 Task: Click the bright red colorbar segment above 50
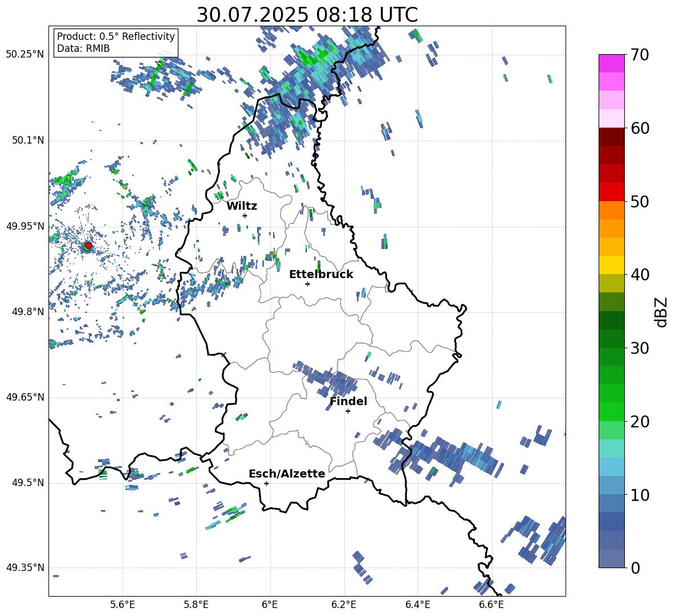(611, 192)
